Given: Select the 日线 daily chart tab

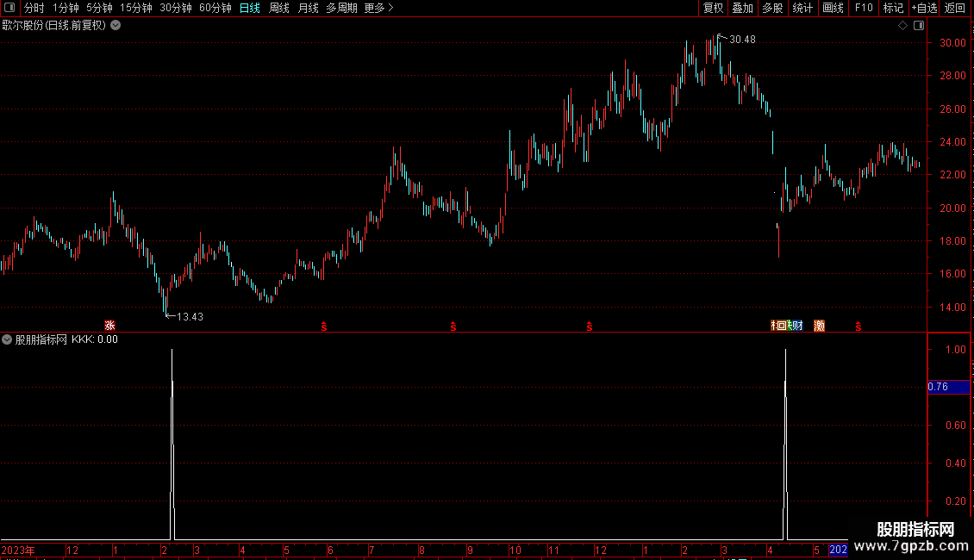Looking at the screenshot, I should (x=250, y=8).
